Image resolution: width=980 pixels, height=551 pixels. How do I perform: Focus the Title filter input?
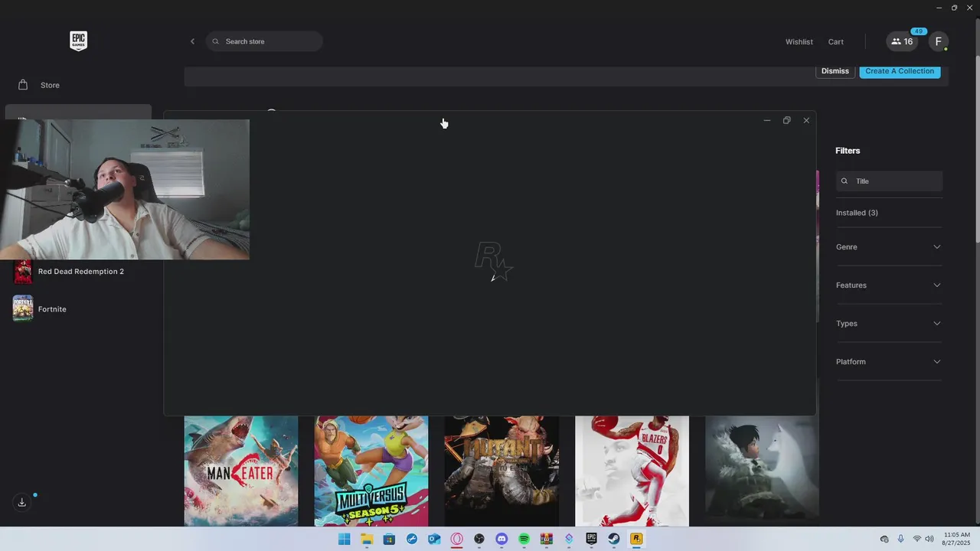(x=889, y=181)
